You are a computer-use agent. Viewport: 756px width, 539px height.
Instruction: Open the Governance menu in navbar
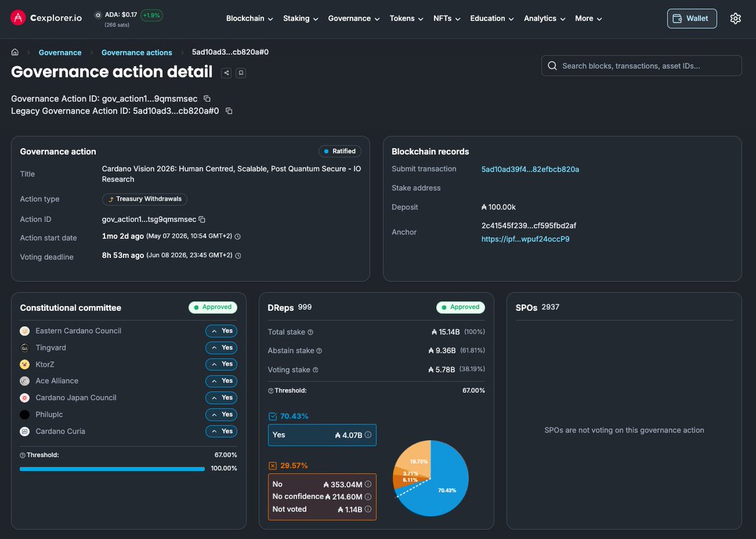(354, 18)
